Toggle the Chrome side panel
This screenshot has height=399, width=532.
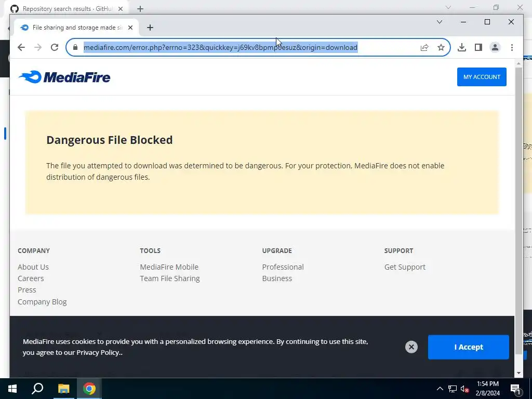478,47
